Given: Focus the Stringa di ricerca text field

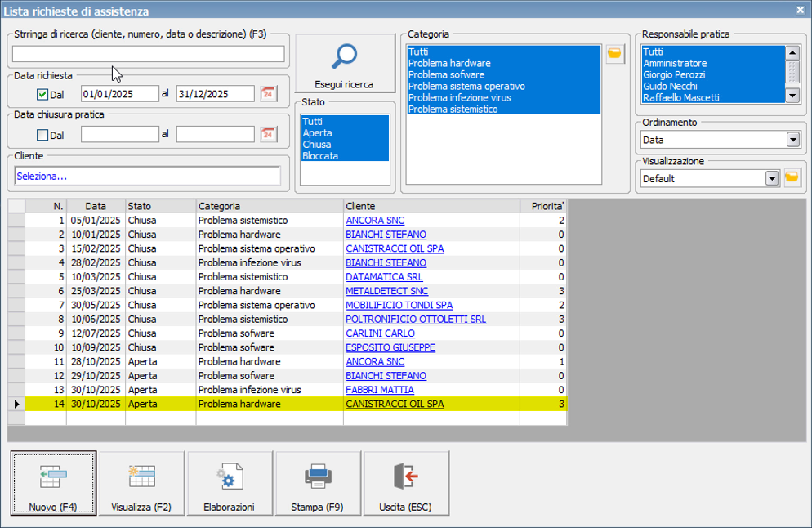Looking at the screenshot, I should [x=148, y=54].
